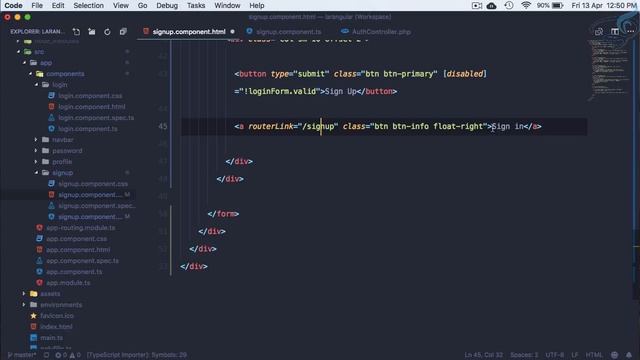Expand the environments folder
The width and height of the screenshot is (640, 360).
24,305
